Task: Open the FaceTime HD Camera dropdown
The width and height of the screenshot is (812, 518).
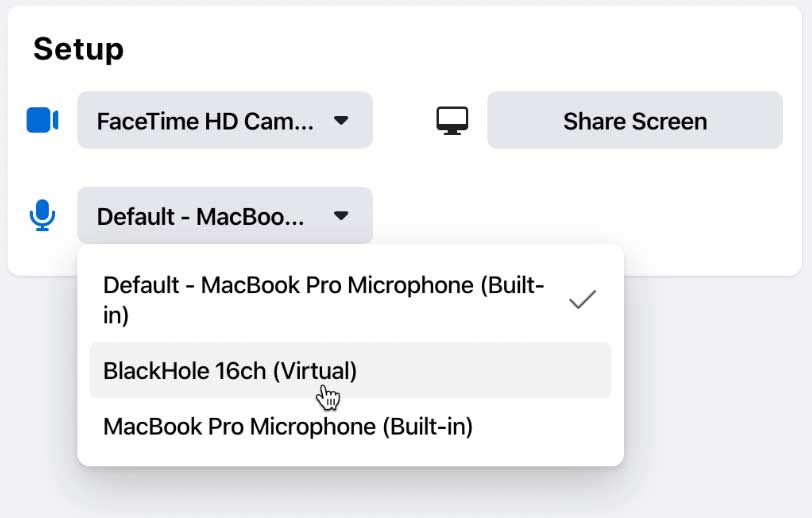Action: point(224,121)
